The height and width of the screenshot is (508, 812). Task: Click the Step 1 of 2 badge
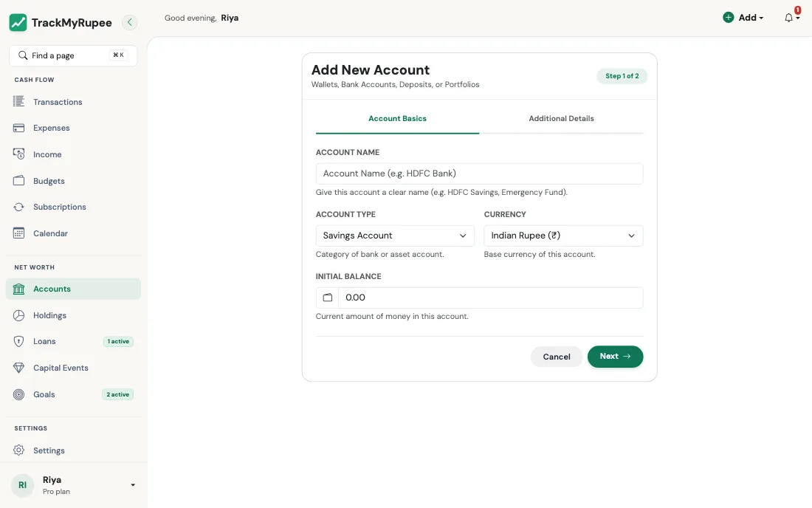[622, 76]
